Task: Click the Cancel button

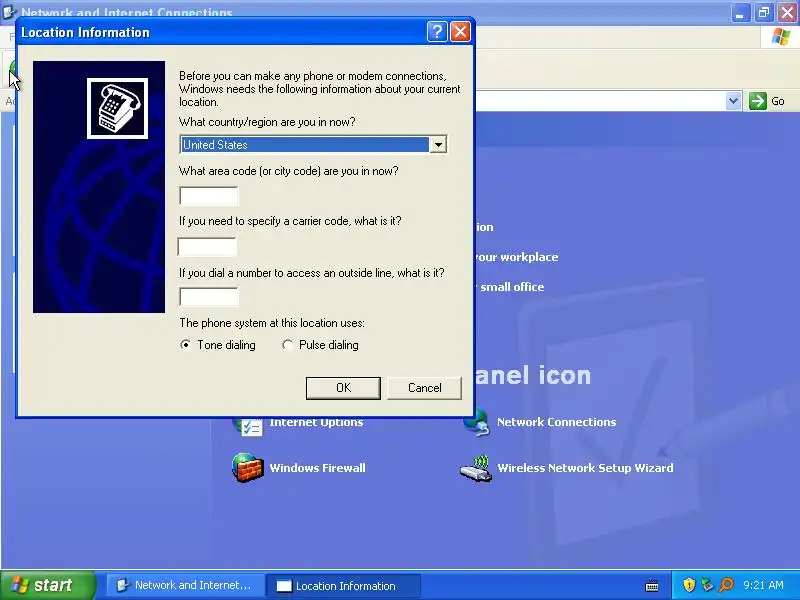Action: point(424,388)
